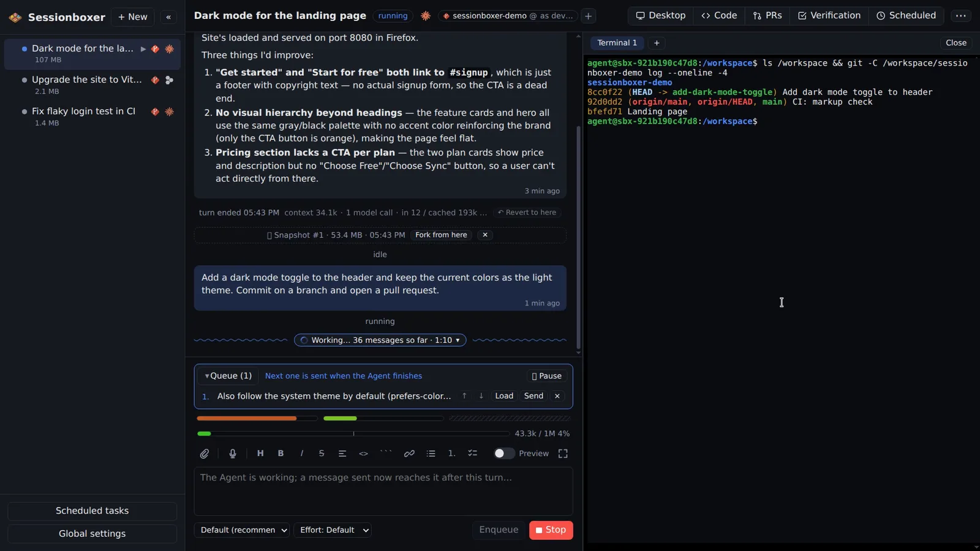
Task: Apply strikethrough formatting
Action: (322, 454)
